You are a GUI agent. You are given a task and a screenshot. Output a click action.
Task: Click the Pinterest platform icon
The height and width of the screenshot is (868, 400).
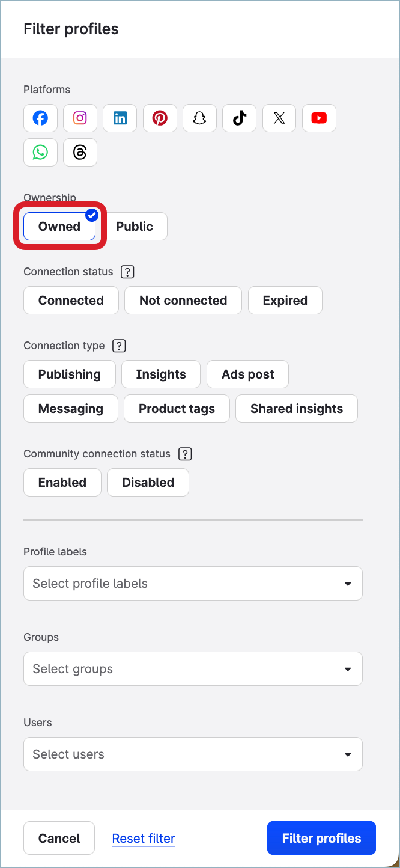[160, 118]
